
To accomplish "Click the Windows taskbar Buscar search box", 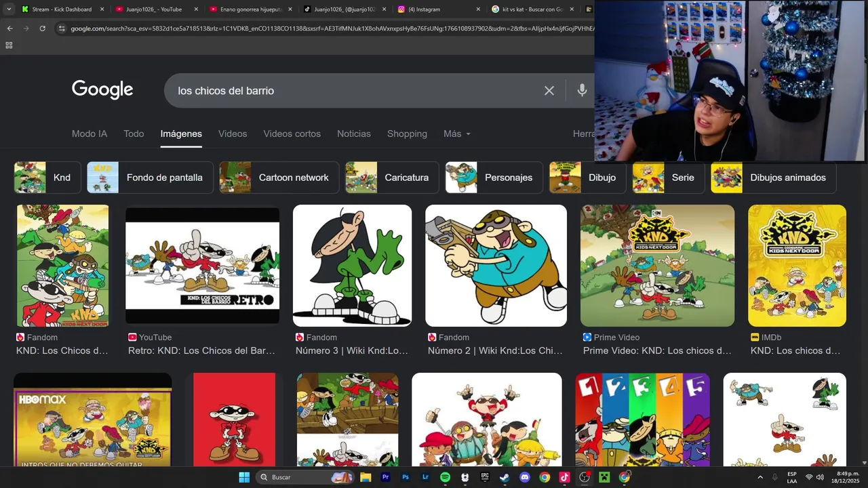I will [x=305, y=477].
